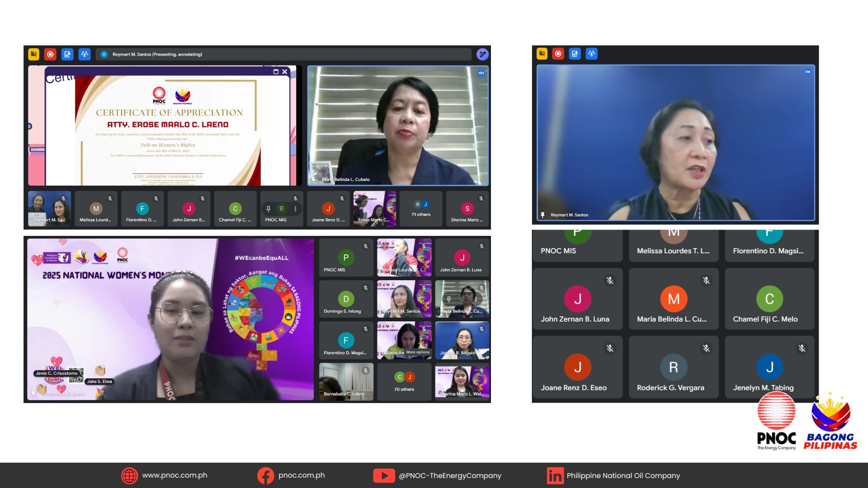Click the speaking indicator on Reymart M. Santos's large video
Screen dimensions: 868x488
pos(807,72)
